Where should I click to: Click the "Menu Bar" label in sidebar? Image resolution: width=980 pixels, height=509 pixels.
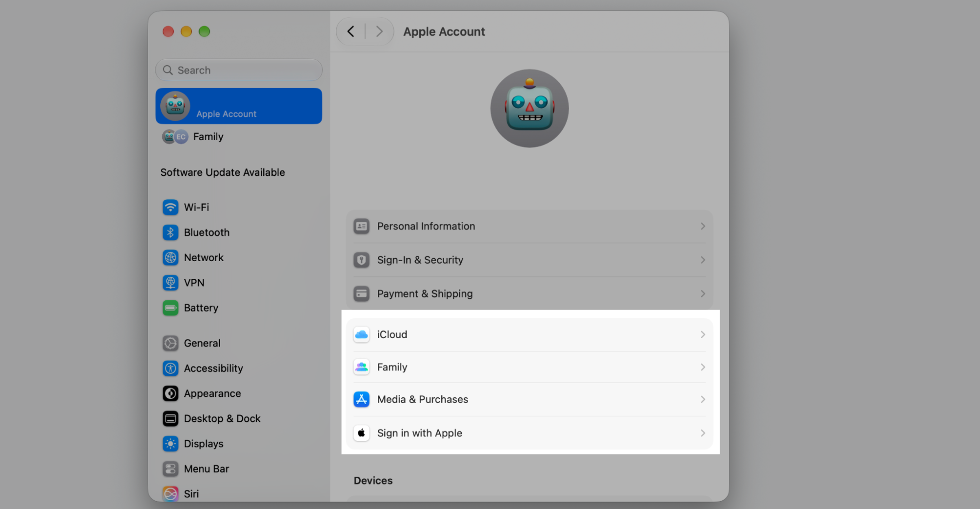point(206,469)
